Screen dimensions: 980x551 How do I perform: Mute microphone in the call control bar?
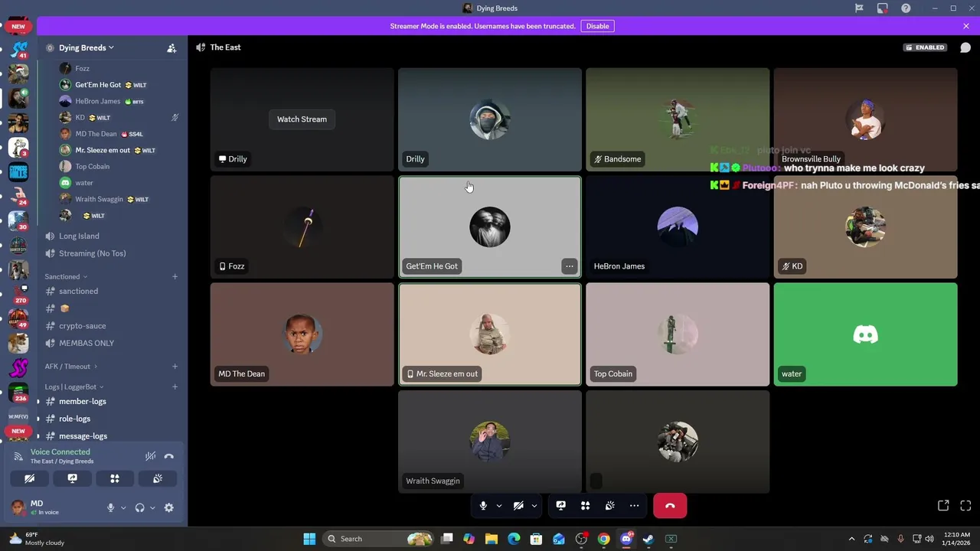point(483,506)
